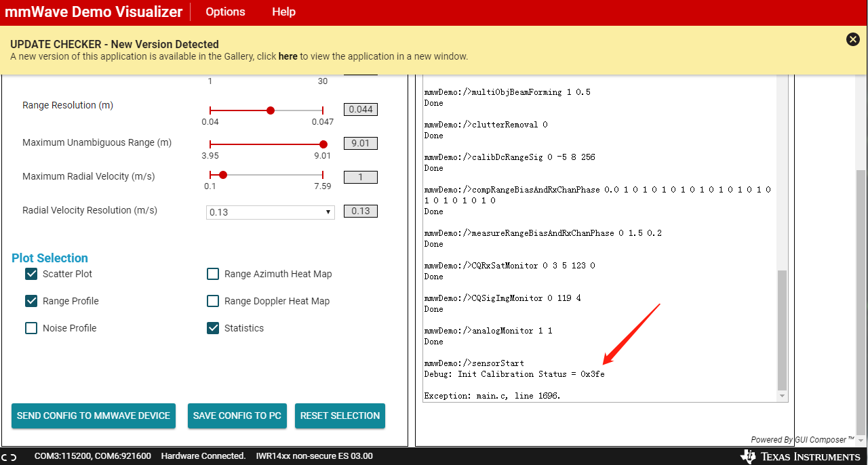This screenshot has width=868, height=465.
Task: Uncheck the Scatter Plot checkbox
Action: [31, 274]
